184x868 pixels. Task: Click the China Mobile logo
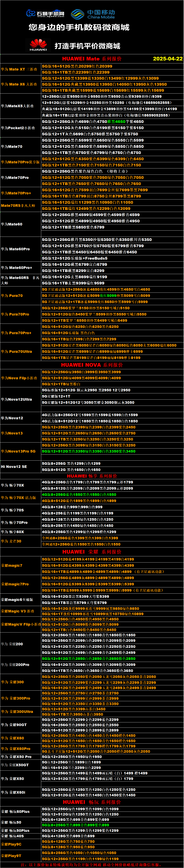pos(93,14)
